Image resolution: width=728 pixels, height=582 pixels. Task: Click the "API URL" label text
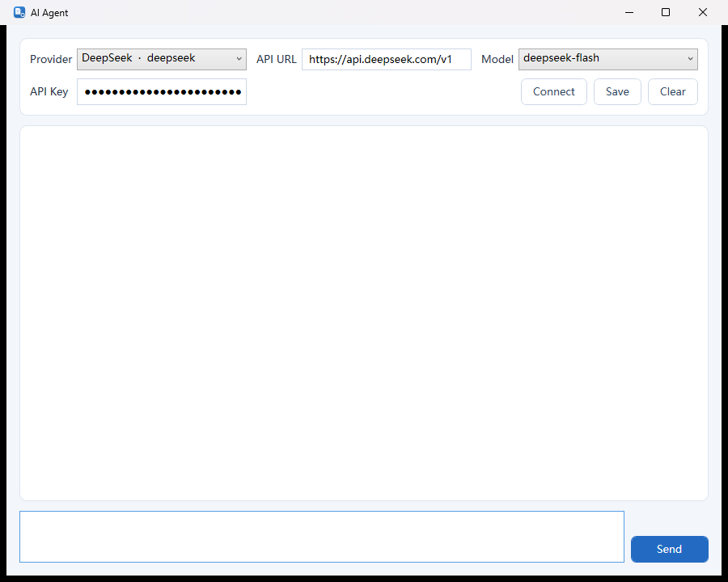(277, 59)
